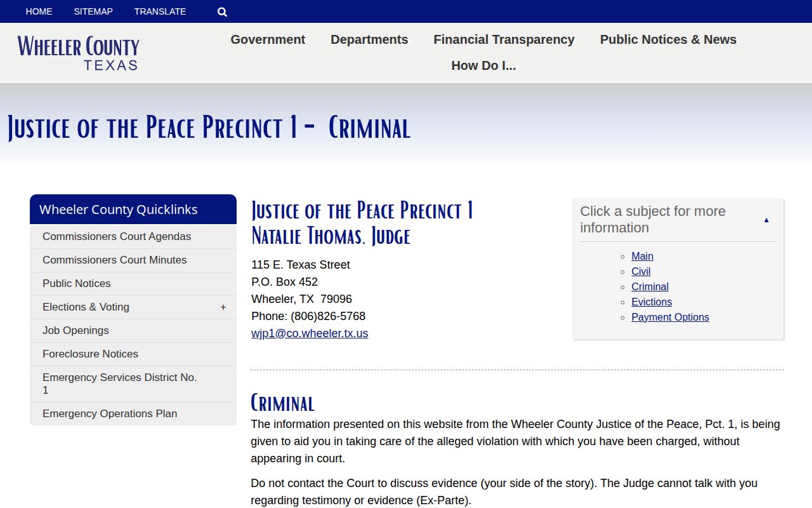The image size is (812, 508).
Task: Select Public Notices in quicklinks
Action: [x=133, y=284]
